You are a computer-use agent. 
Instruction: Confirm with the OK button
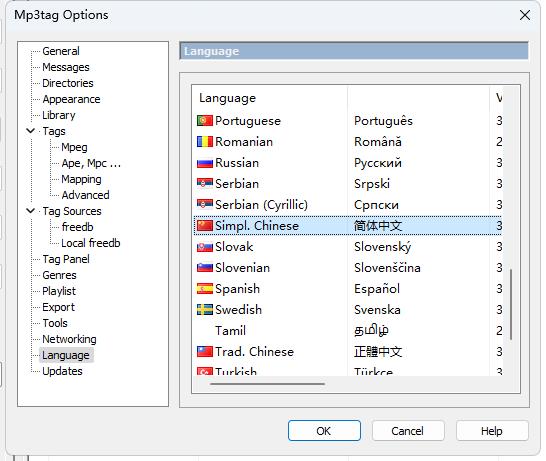324,431
